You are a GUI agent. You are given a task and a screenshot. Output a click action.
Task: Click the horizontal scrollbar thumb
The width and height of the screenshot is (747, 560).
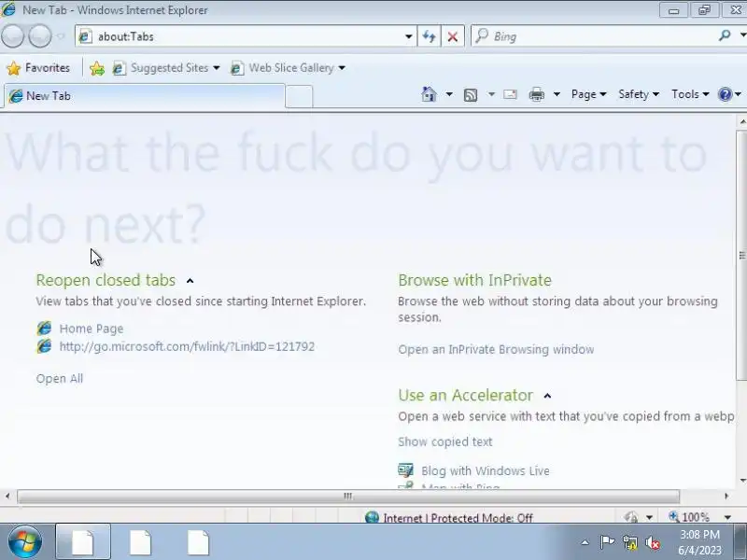[348, 497]
